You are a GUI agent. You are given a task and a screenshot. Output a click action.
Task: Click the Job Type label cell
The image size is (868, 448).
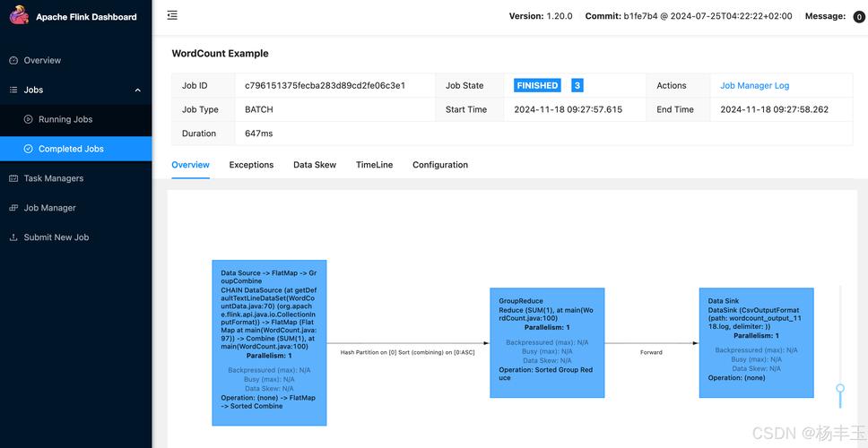point(204,109)
